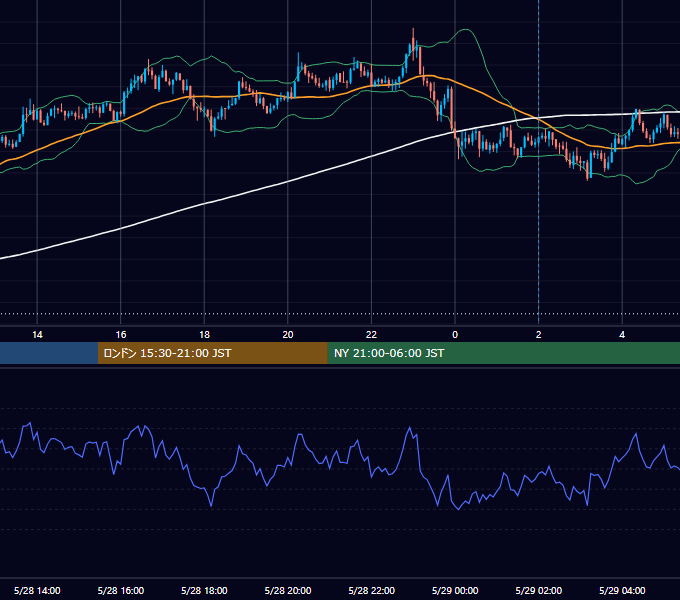Click the green upper Bollinger band line
The image size is (680, 600).
coord(466,29)
